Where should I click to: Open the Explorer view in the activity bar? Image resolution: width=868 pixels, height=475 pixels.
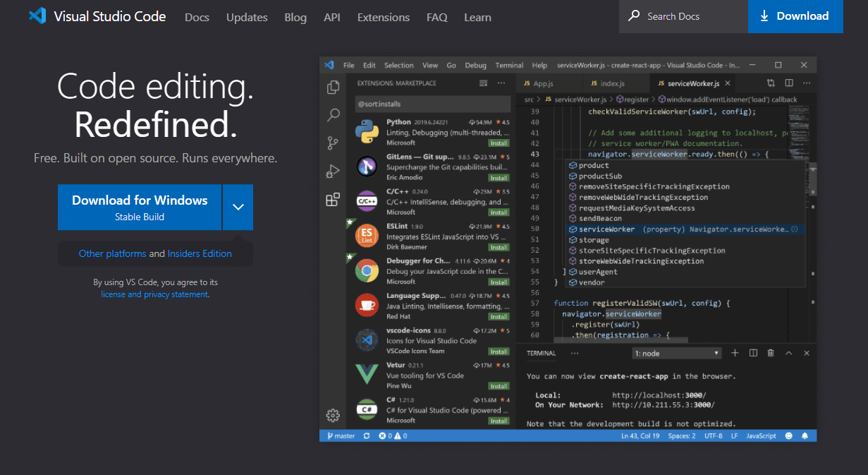click(334, 88)
